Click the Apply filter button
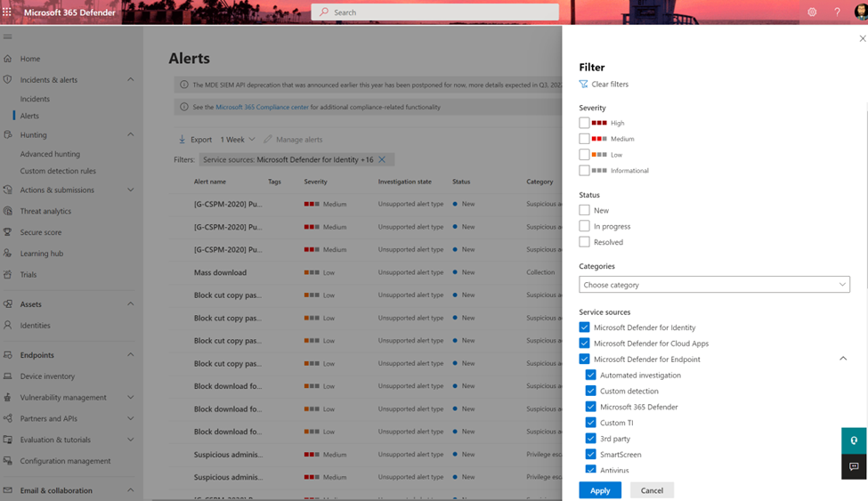The width and height of the screenshot is (868, 501). click(x=600, y=490)
